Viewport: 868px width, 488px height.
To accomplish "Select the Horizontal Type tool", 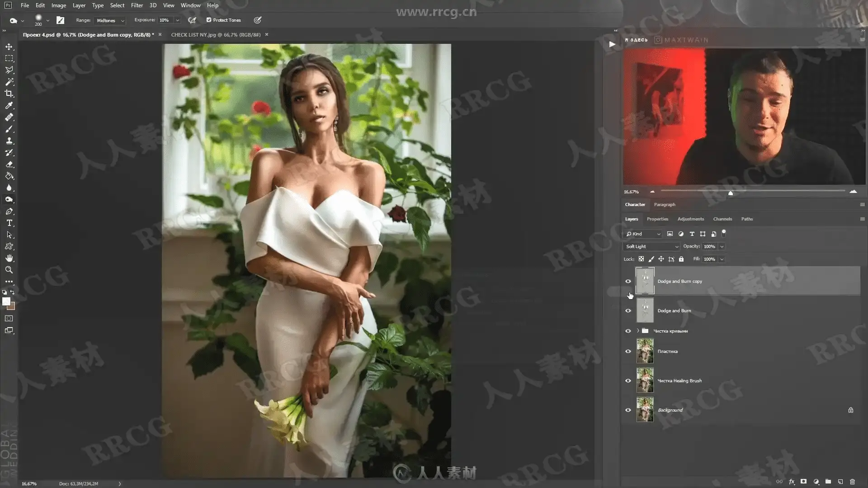I will pos(9,223).
